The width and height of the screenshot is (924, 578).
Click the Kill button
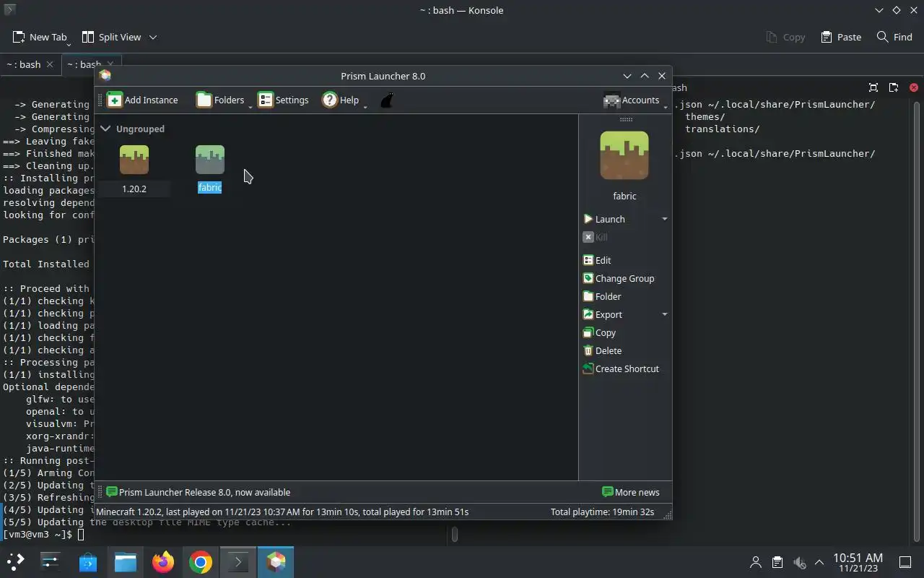tap(596, 237)
